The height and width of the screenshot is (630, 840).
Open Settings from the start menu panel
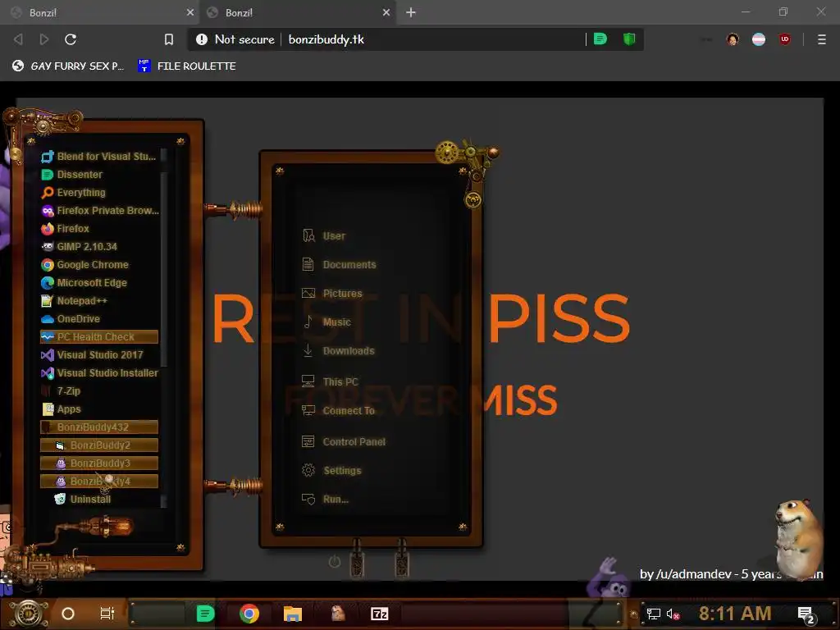(x=331, y=470)
